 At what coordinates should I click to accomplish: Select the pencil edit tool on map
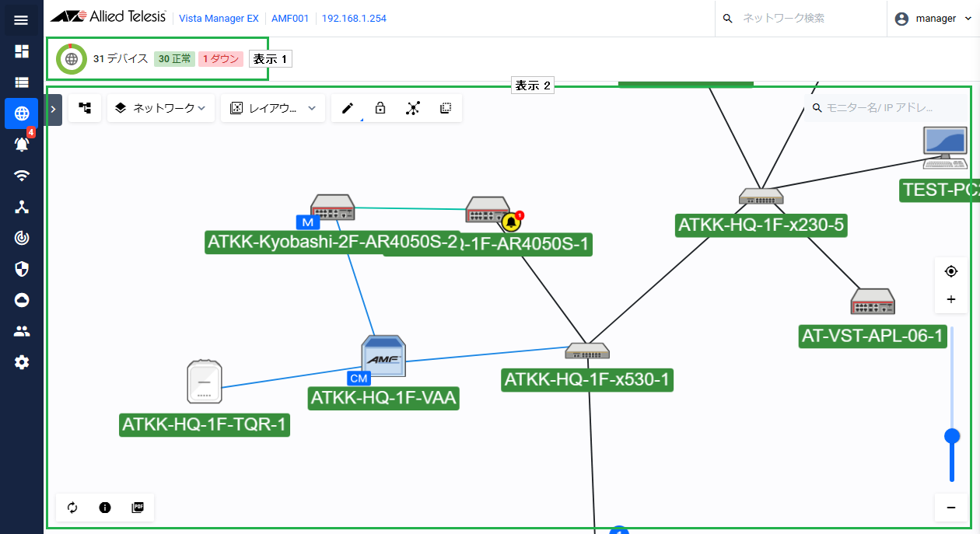pos(348,108)
